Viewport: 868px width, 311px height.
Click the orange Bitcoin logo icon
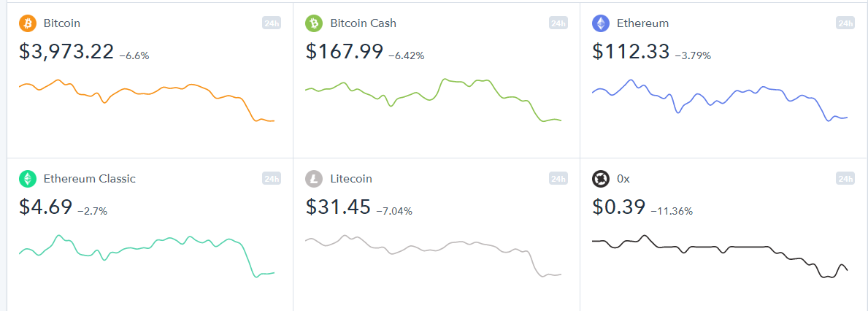[x=28, y=23]
